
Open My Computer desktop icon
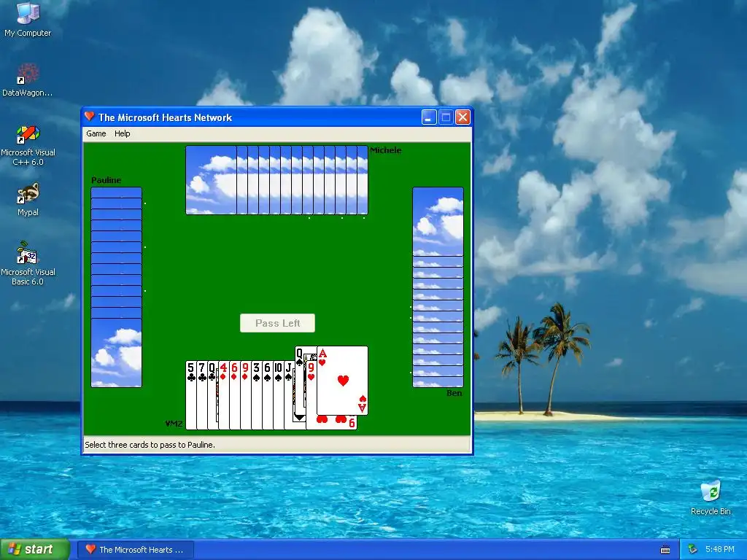pyautogui.click(x=28, y=20)
